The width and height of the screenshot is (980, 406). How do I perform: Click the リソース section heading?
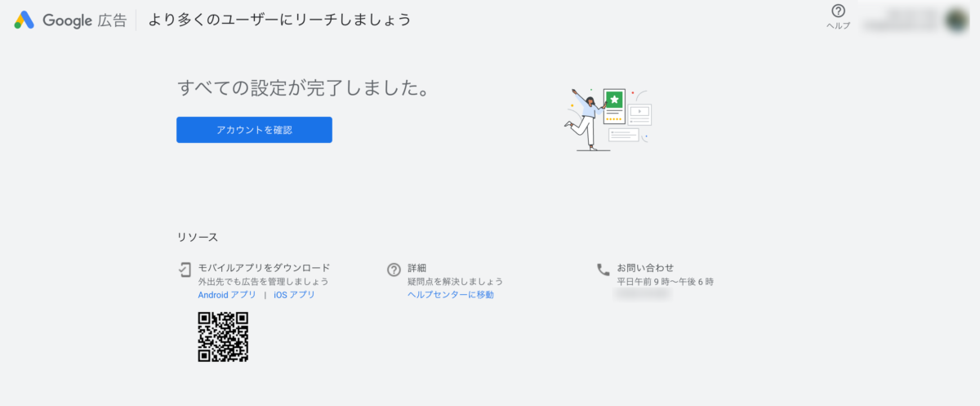[x=198, y=237]
